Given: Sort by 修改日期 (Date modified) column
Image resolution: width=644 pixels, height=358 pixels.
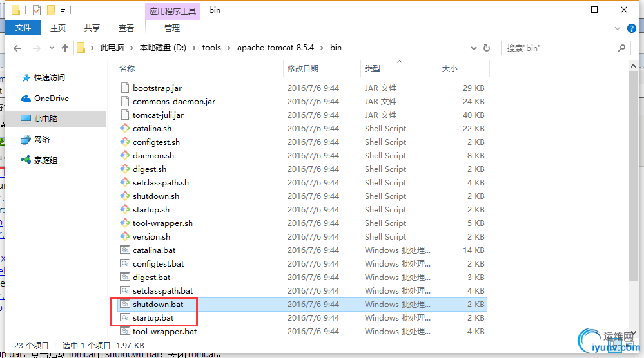Looking at the screenshot, I should click(x=303, y=68).
